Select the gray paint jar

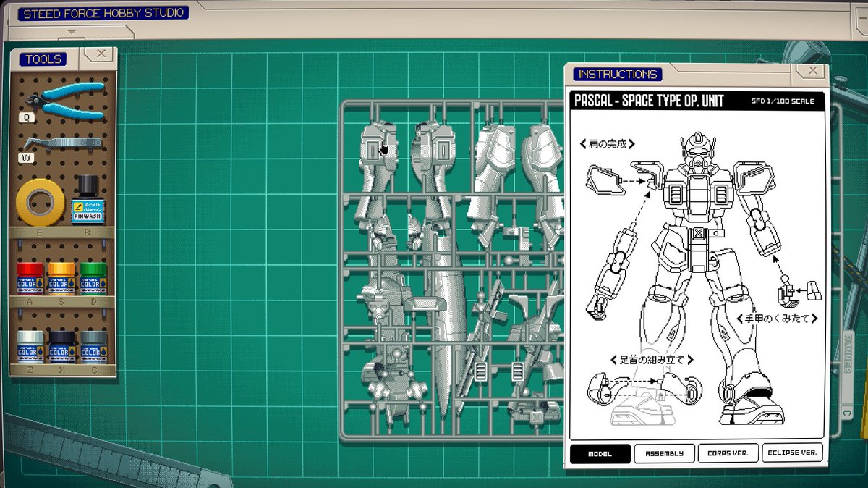click(93, 347)
